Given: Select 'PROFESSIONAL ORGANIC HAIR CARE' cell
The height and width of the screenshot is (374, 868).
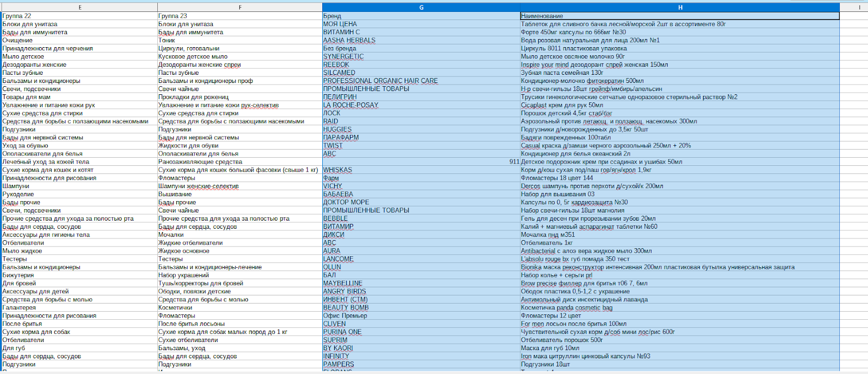Looking at the screenshot, I should click(422, 81).
